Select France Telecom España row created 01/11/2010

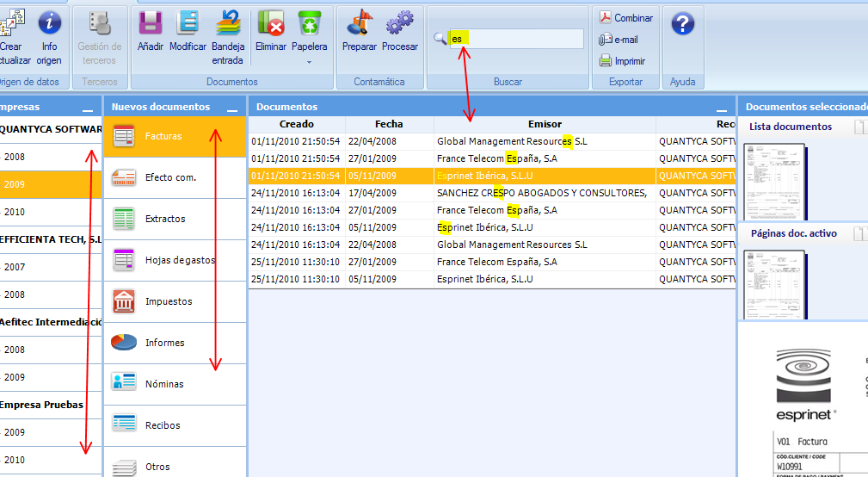(x=492, y=158)
